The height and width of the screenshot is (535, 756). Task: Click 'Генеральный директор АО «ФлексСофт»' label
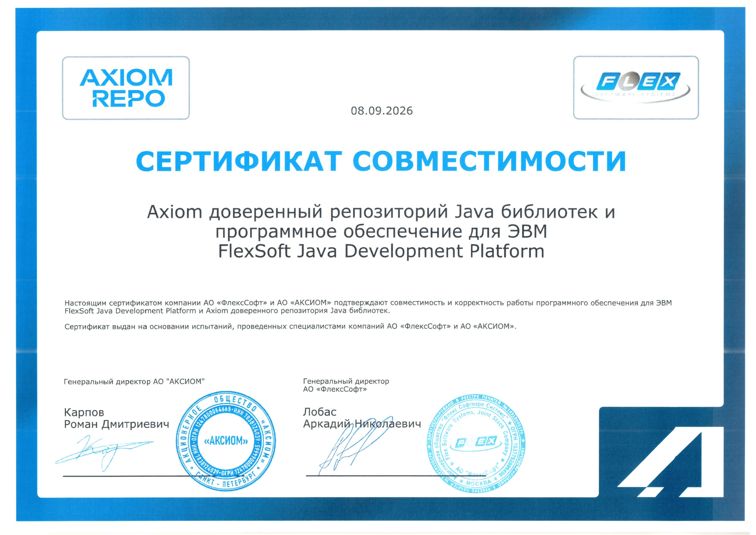pos(346,385)
